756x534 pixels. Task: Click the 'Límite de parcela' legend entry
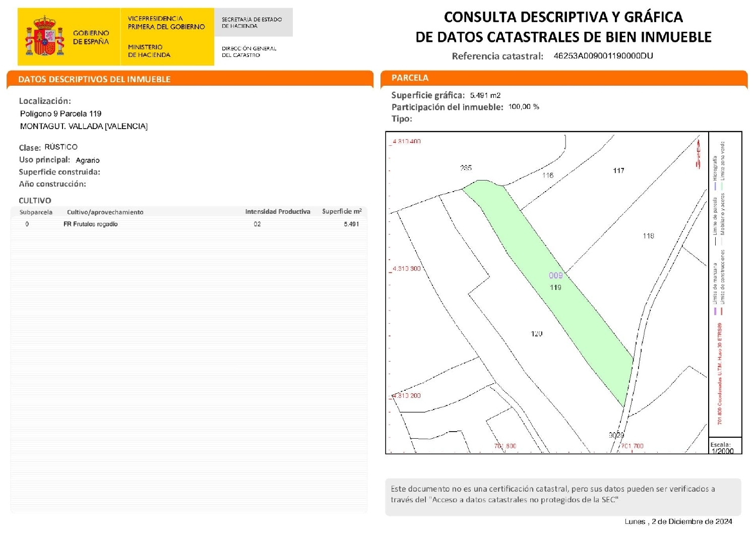tap(715, 221)
